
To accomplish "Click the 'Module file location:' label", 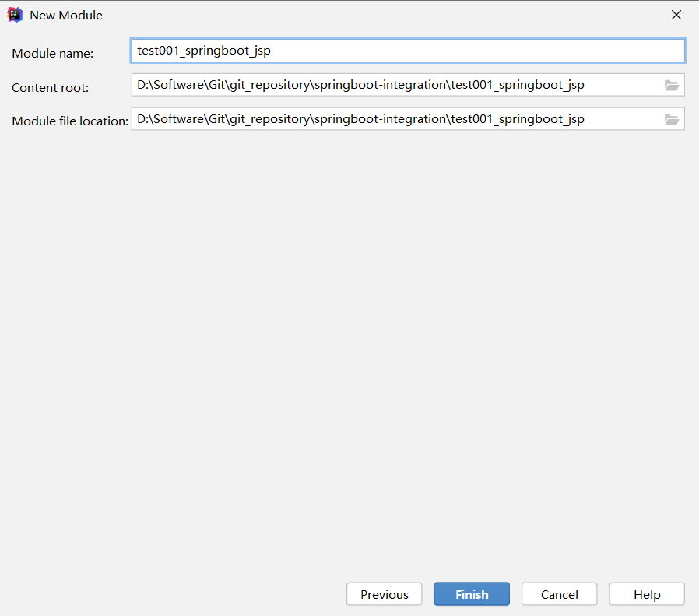I will (70, 121).
